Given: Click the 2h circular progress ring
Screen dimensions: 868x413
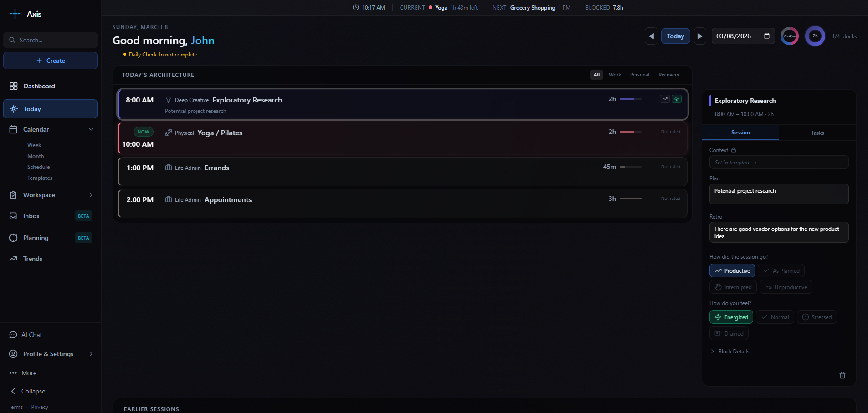Looking at the screenshot, I should click(x=815, y=36).
